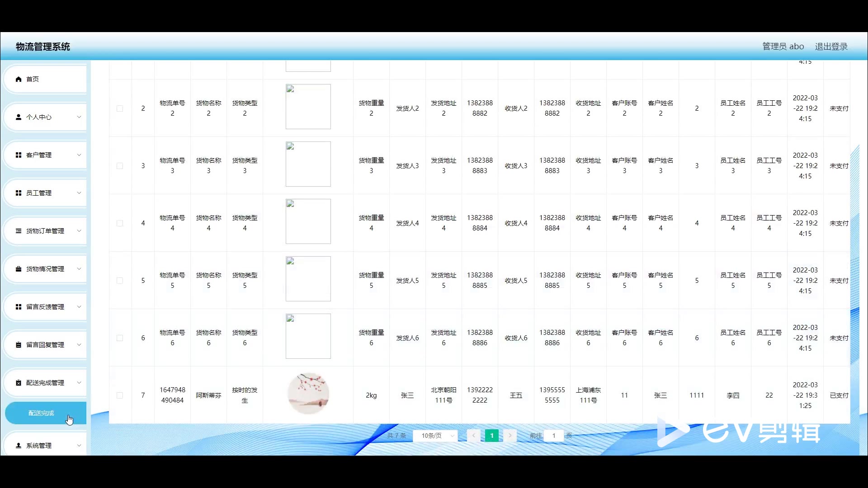Click cell 收货人5

click(516, 281)
